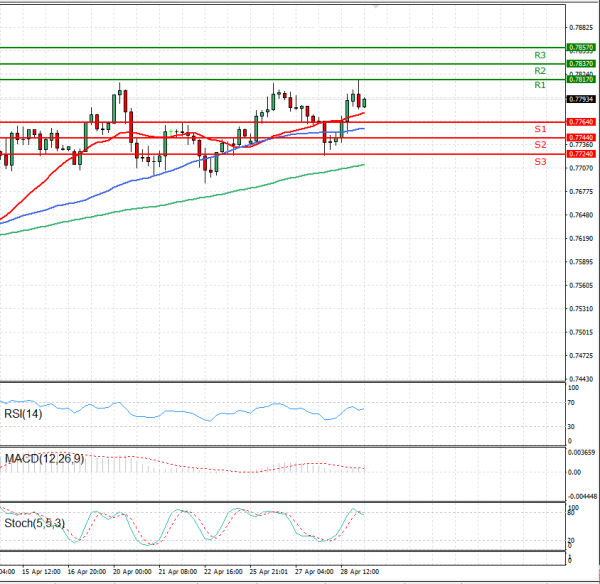Click the current price tag 0.77934

click(x=581, y=100)
